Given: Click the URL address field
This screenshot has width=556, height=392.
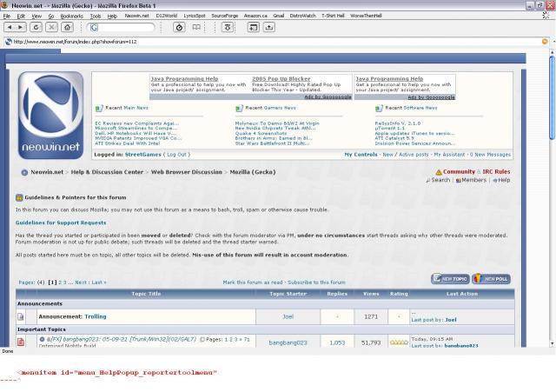Looking at the screenshot, I should pos(276,42).
